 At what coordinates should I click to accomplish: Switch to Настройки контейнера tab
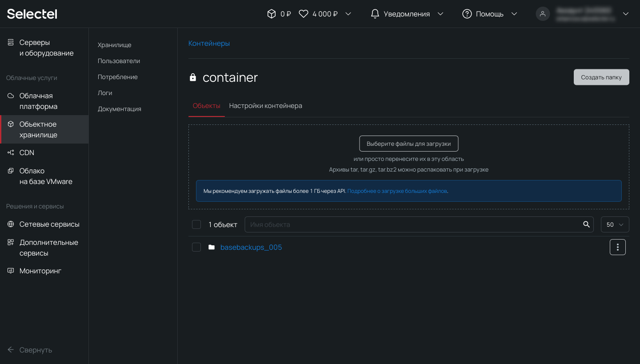[265, 106]
